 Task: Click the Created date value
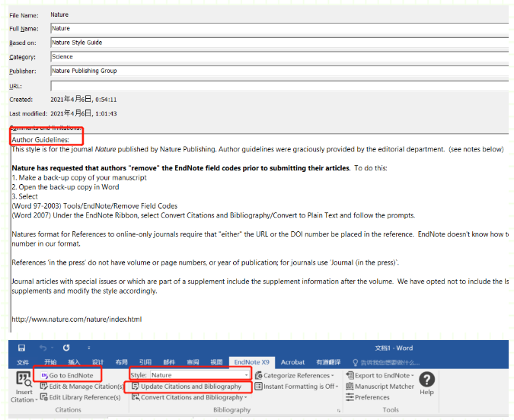coord(84,99)
